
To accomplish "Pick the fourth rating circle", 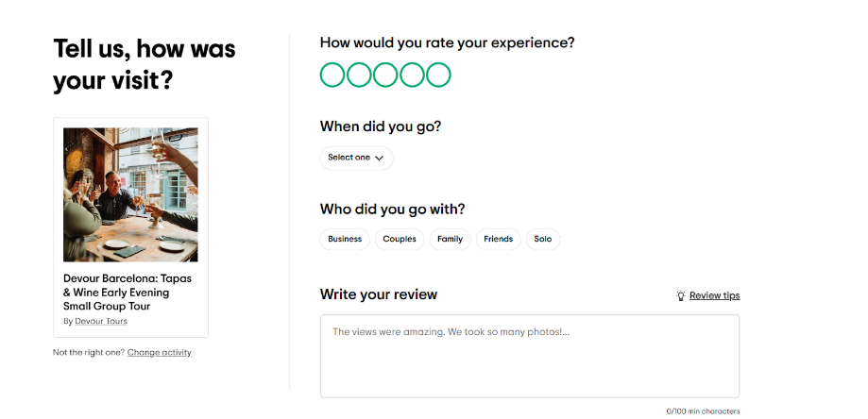I will coord(412,75).
